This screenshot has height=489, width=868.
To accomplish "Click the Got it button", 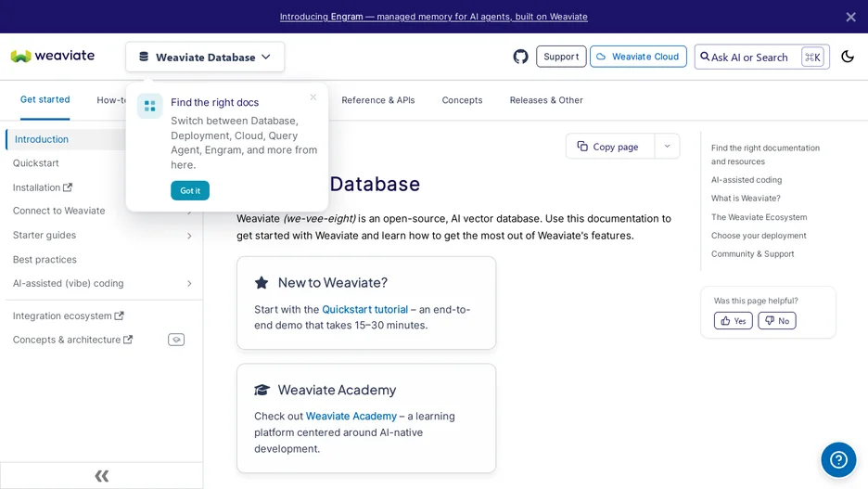I will pos(190,190).
